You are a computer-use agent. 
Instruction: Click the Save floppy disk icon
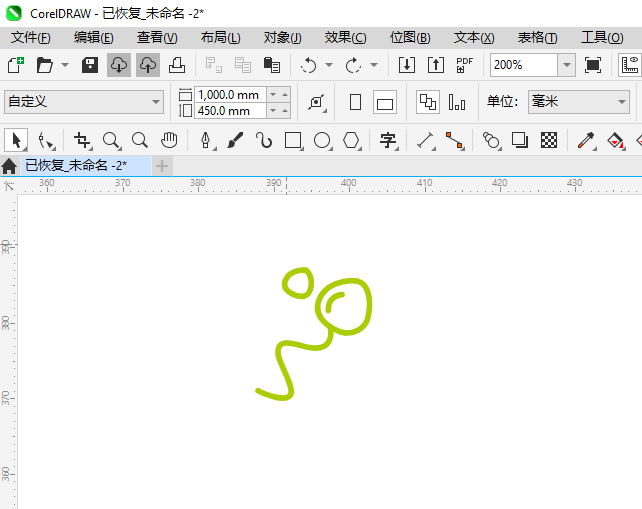(89, 65)
